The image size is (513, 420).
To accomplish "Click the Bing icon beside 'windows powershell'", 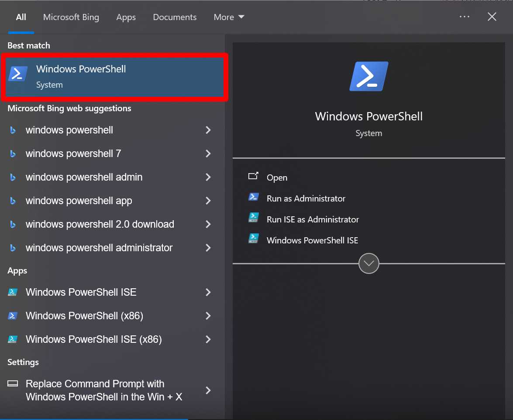I will (13, 130).
